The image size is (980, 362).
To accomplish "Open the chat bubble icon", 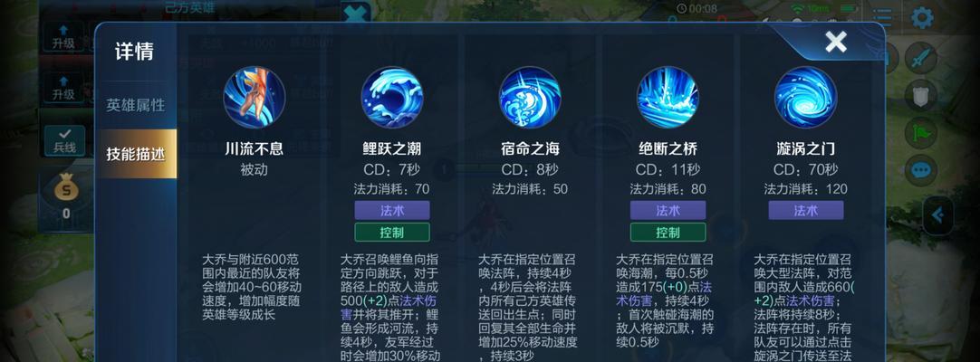I will point(921,170).
